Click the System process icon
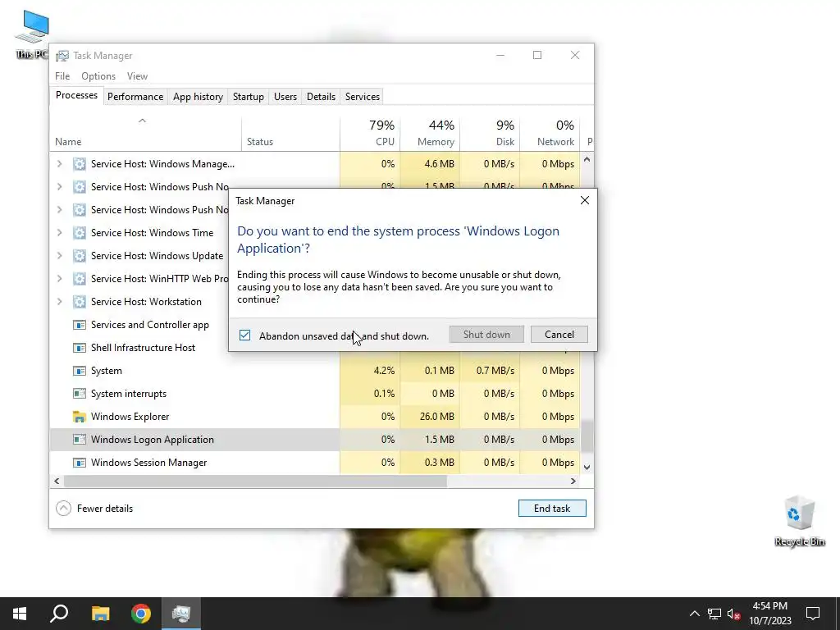 click(80, 371)
